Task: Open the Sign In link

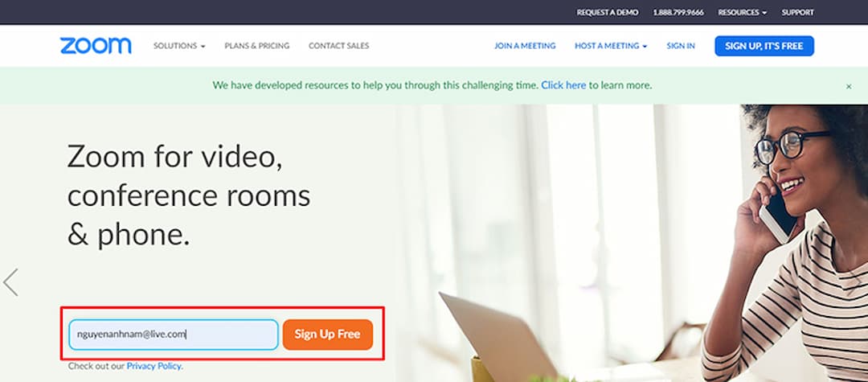Action: click(x=681, y=46)
